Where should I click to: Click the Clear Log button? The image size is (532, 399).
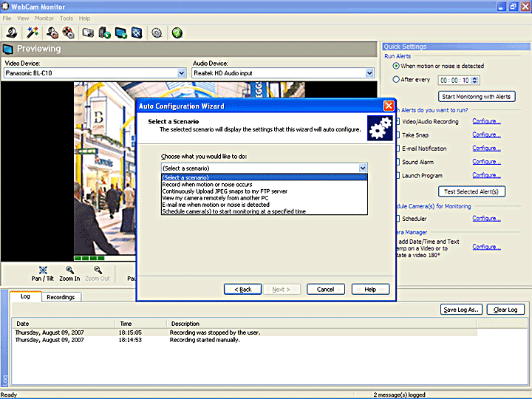coord(505,310)
